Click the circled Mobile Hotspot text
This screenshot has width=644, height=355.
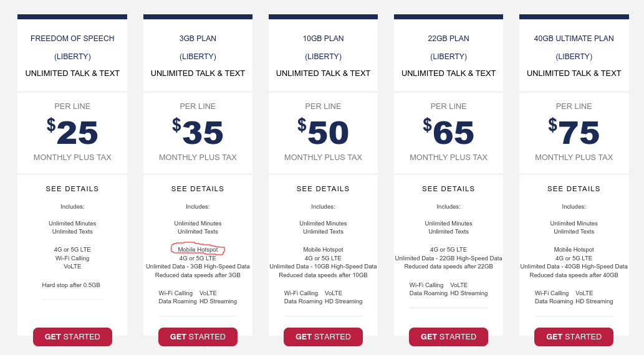(198, 250)
